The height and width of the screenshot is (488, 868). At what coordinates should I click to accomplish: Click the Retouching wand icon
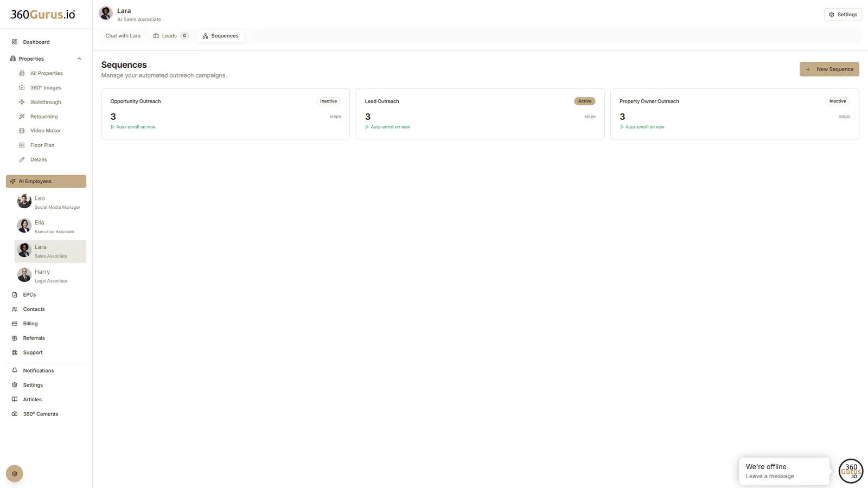pyautogui.click(x=22, y=117)
